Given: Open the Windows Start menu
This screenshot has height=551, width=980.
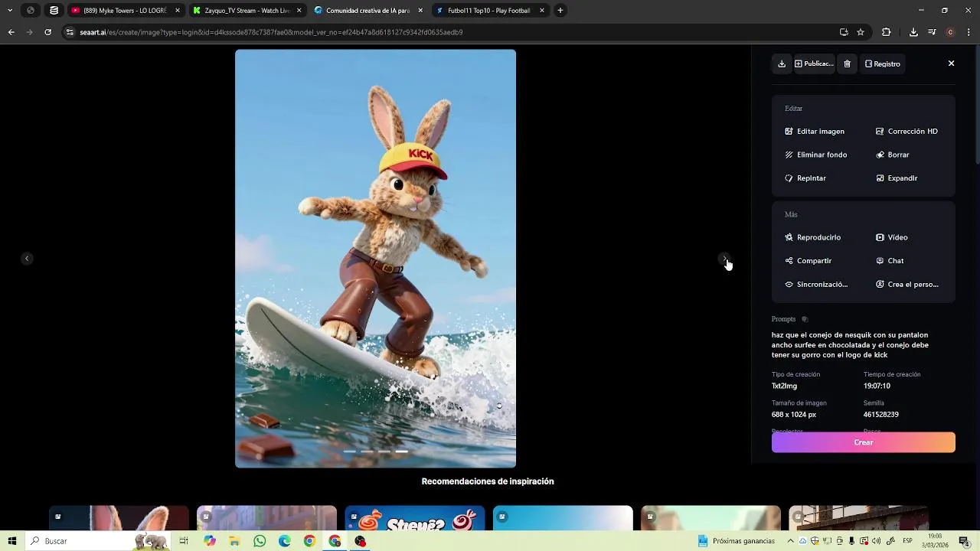Looking at the screenshot, I should point(12,541).
